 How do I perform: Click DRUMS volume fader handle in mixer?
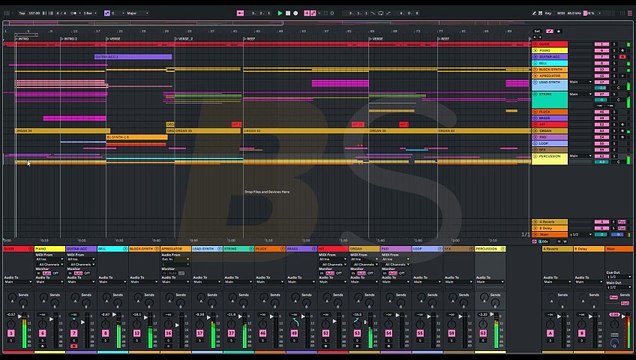click(20, 316)
